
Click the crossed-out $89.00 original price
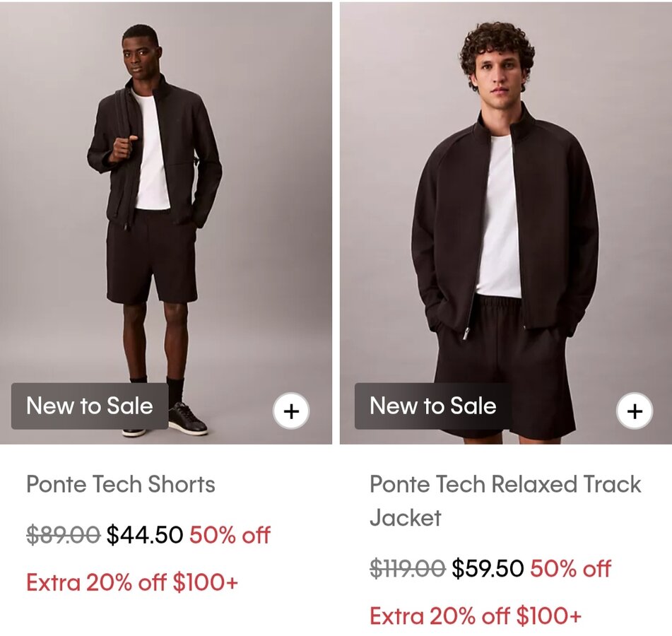point(63,536)
